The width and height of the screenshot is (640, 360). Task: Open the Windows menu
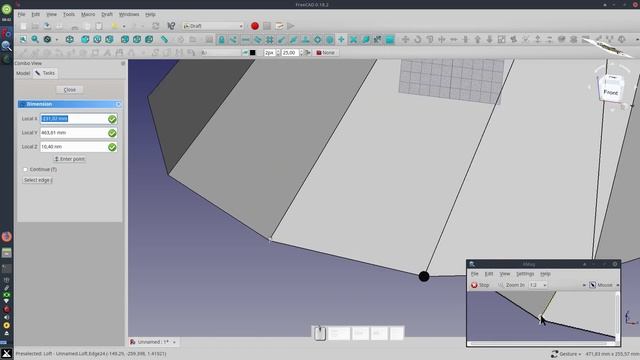point(129,14)
